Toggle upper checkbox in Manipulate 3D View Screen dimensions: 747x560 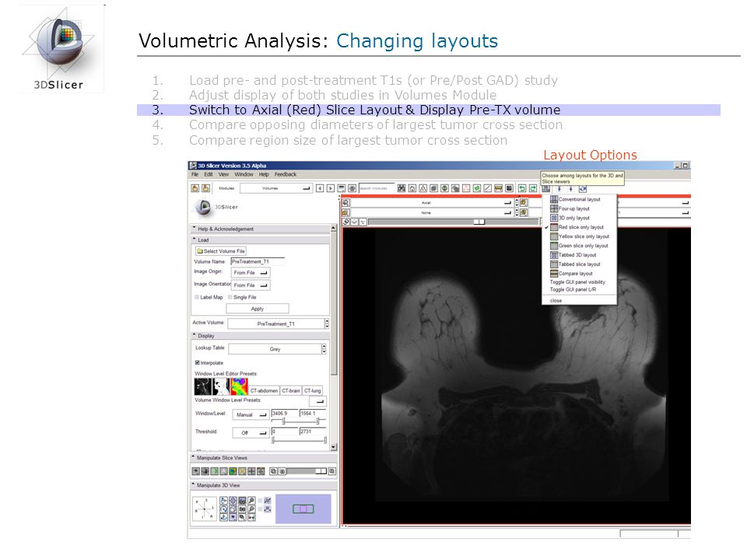click(x=260, y=500)
